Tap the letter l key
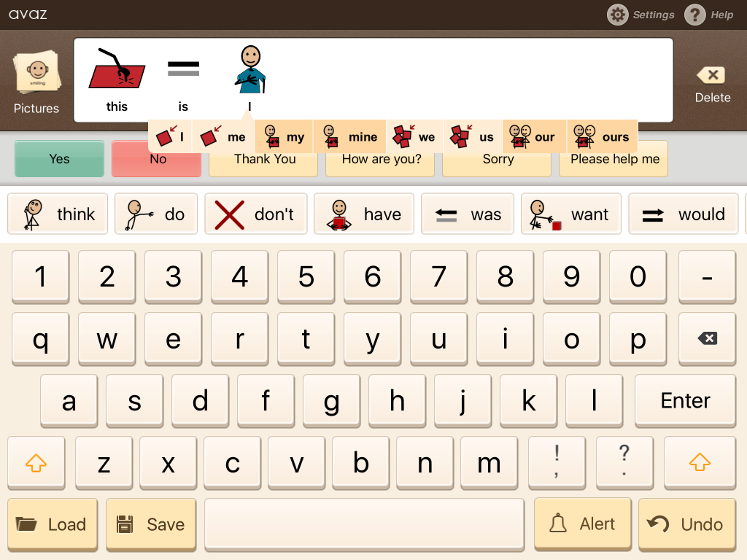747x560 pixels. [x=594, y=400]
